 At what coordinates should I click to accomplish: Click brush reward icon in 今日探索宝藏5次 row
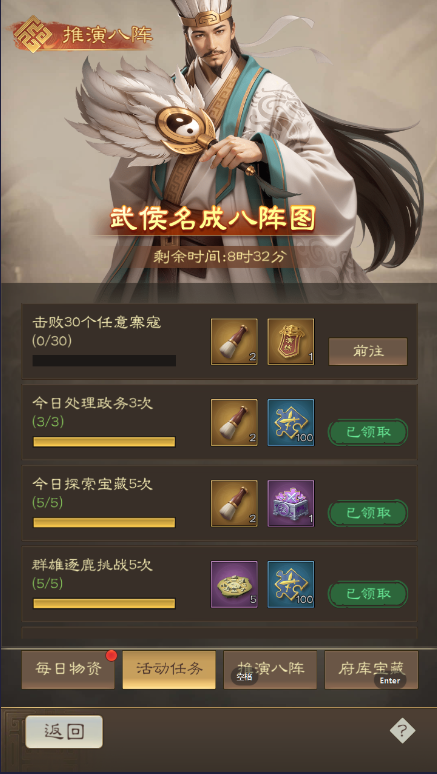234,503
